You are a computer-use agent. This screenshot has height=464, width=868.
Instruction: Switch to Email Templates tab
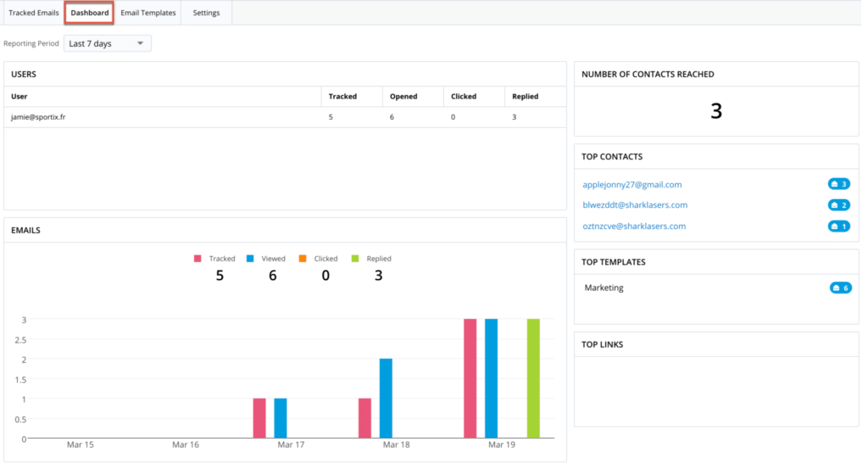coord(147,13)
